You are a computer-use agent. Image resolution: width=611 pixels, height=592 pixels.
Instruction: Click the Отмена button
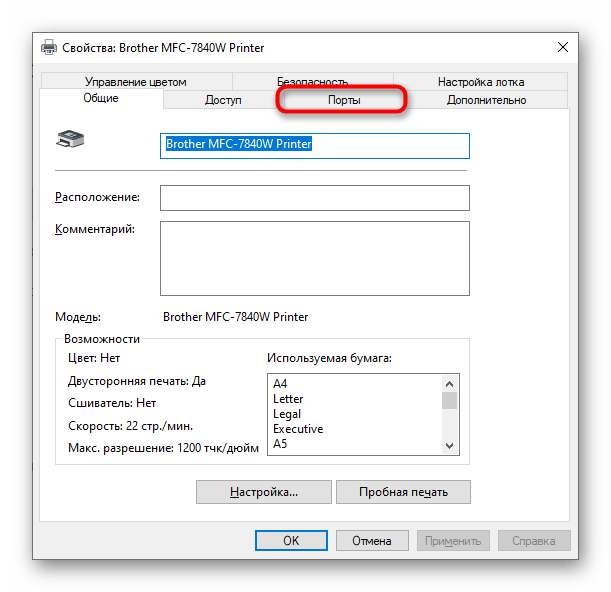[372, 541]
